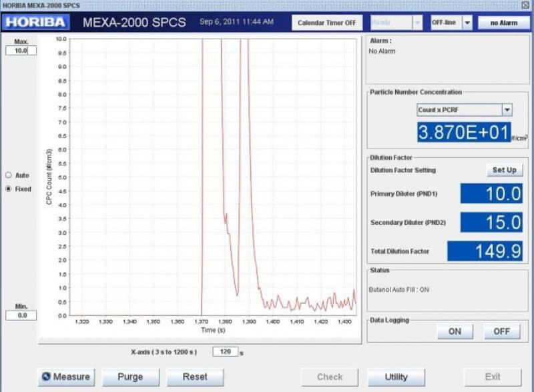The width and height of the screenshot is (534, 392).
Task: Click the Measure button
Action: pyautogui.click(x=66, y=377)
